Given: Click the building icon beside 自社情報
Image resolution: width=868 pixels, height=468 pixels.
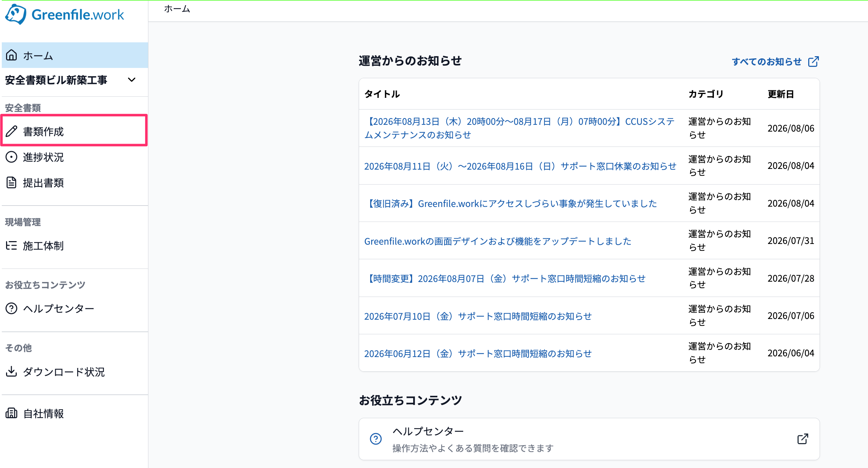Looking at the screenshot, I should point(11,413).
